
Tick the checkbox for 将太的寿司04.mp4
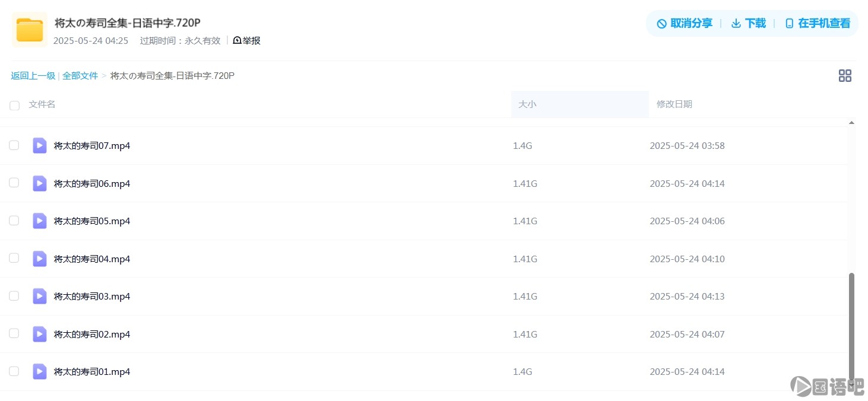coord(14,258)
